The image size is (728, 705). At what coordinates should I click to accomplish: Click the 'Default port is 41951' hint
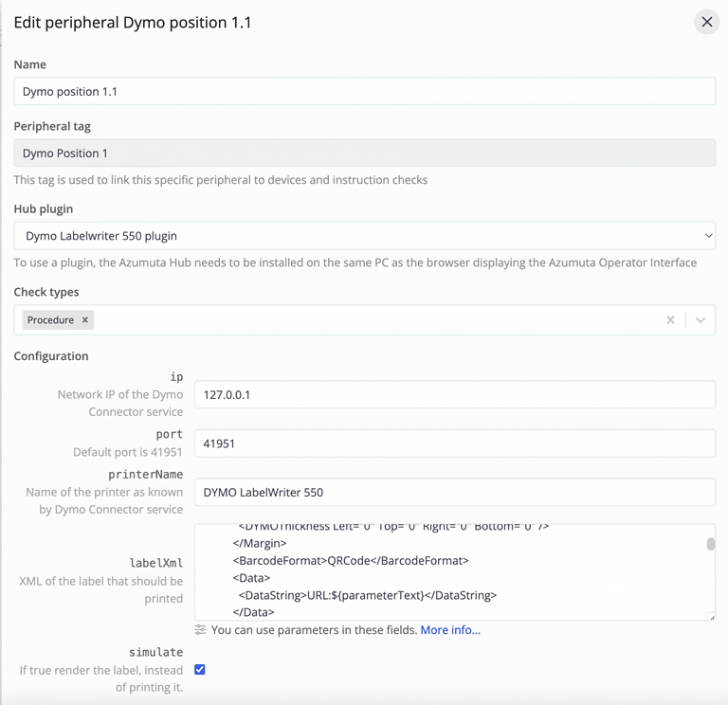[x=128, y=452]
